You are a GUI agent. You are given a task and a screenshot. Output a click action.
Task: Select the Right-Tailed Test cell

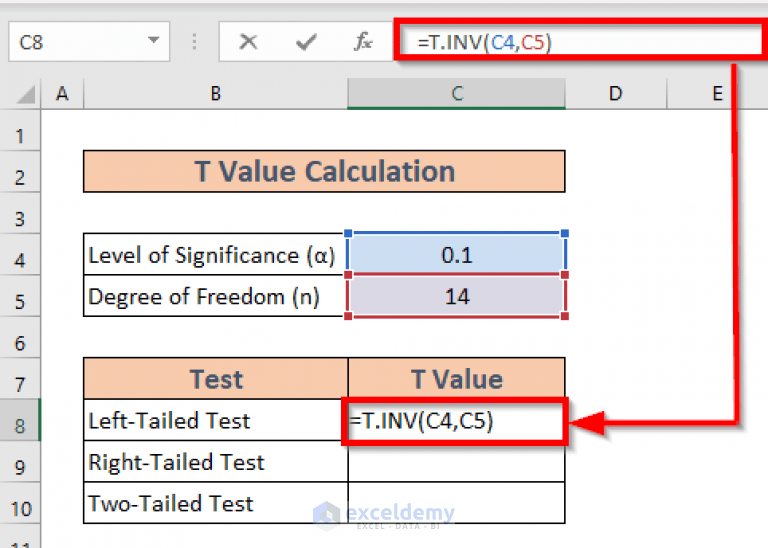(x=216, y=462)
